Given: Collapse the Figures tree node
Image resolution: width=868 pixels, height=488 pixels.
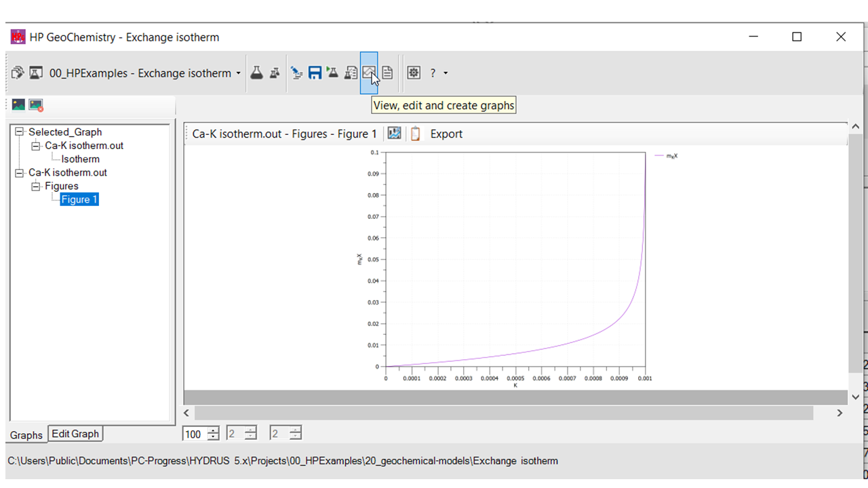Looking at the screenshot, I should (35, 186).
